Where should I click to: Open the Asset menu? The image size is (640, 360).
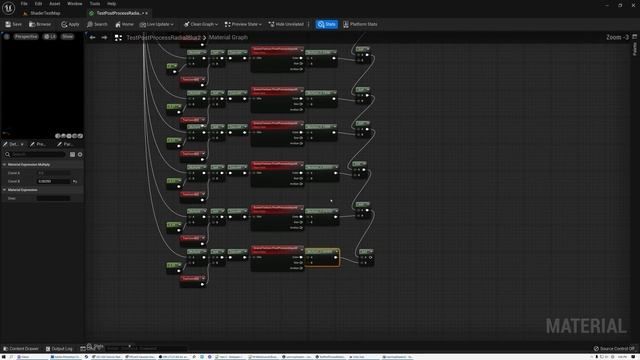(x=55, y=4)
